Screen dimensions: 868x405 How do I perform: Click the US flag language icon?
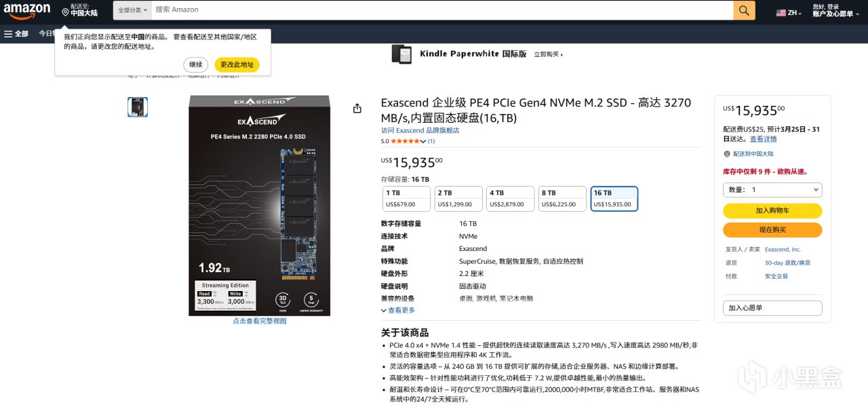[x=781, y=13]
